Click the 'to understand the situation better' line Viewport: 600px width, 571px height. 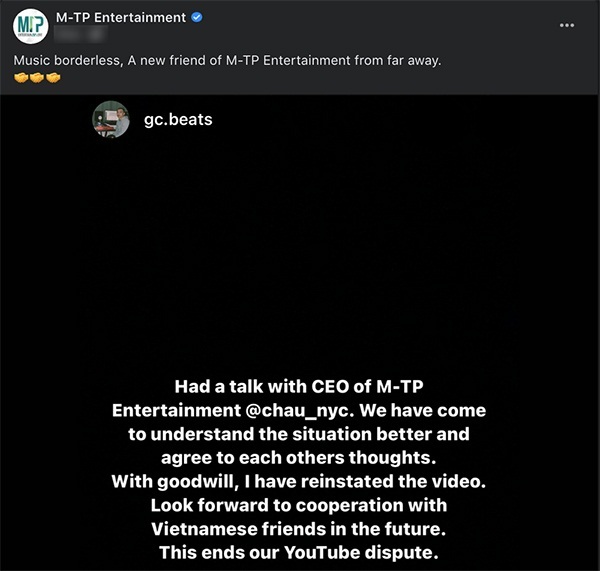299,434
